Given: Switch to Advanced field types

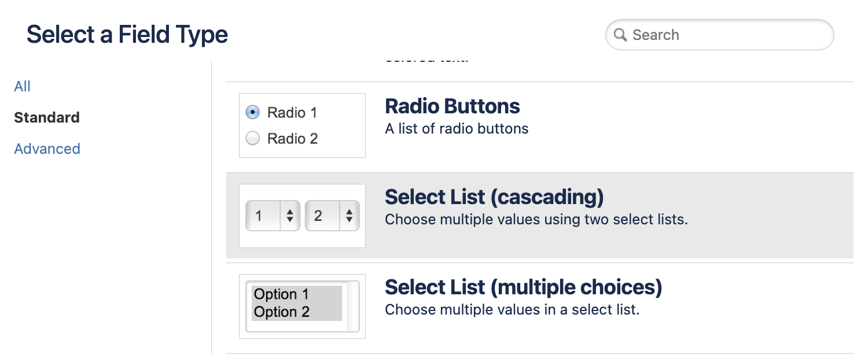Looking at the screenshot, I should (x=47, y=149).
